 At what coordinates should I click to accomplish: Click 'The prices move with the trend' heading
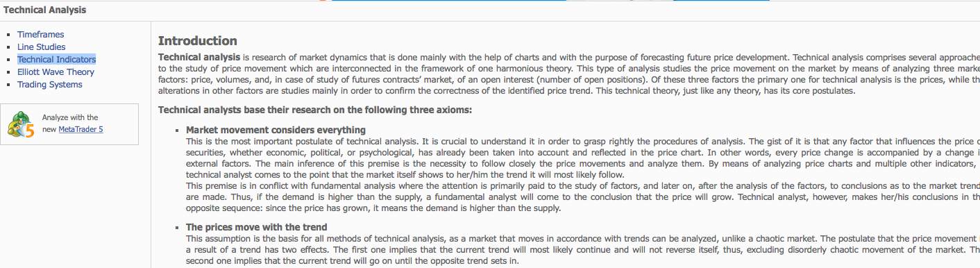pos(256,227)
